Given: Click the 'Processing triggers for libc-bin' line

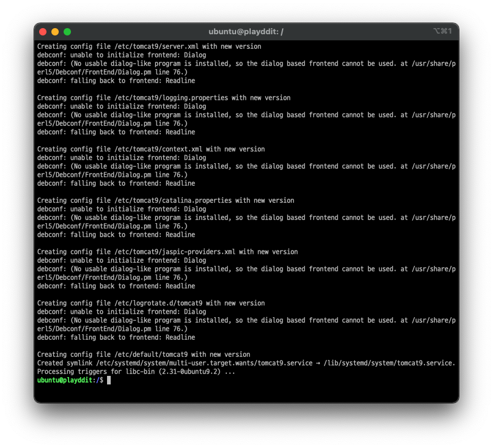Looking at the screenshot, I should coord(136,372).
